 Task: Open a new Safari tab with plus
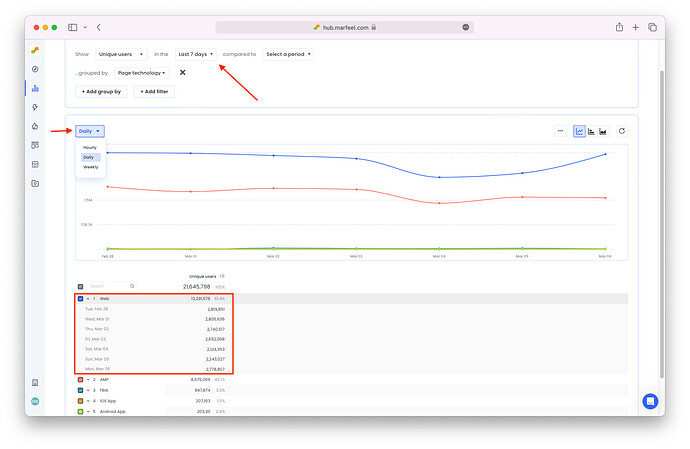point(635,27)
